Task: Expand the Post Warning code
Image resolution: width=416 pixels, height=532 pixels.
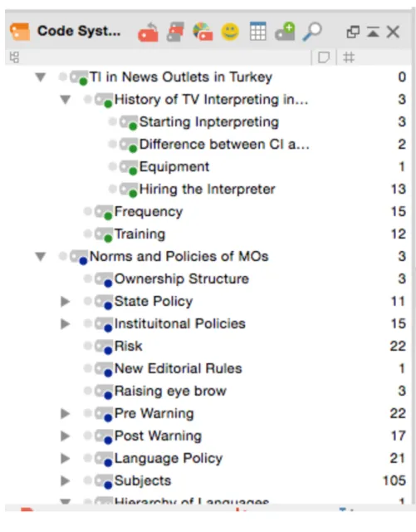Action: pyautogui.click(x=65, y=436)
